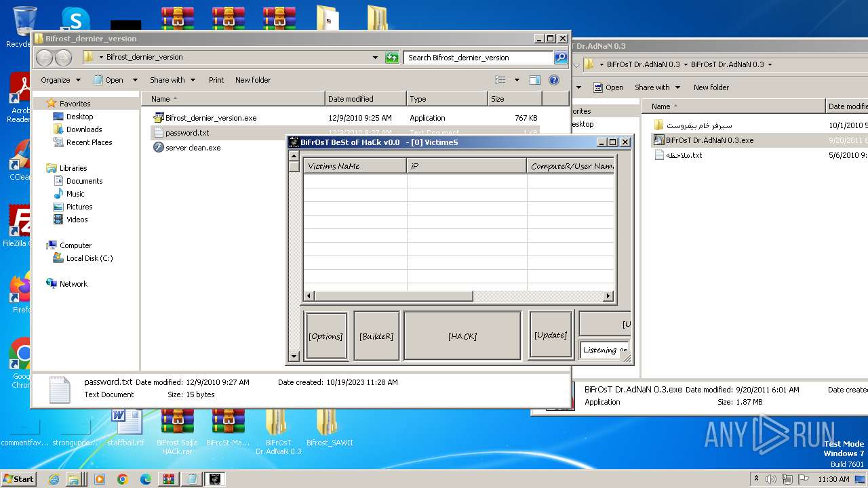Sort by Size column header

click(515, 99)
